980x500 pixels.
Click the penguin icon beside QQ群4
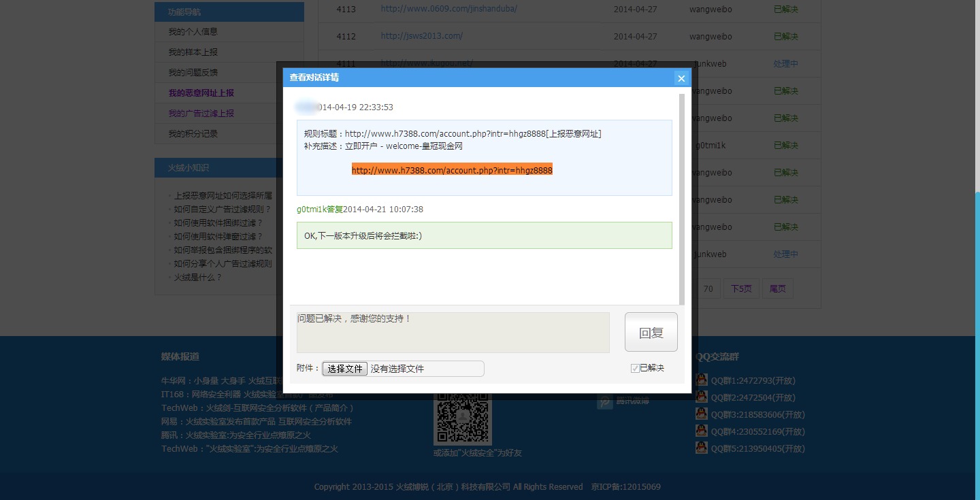coord(702,431)
